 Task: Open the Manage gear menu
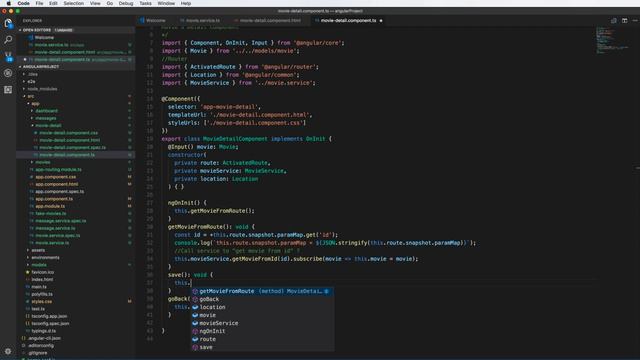[8, 351]
